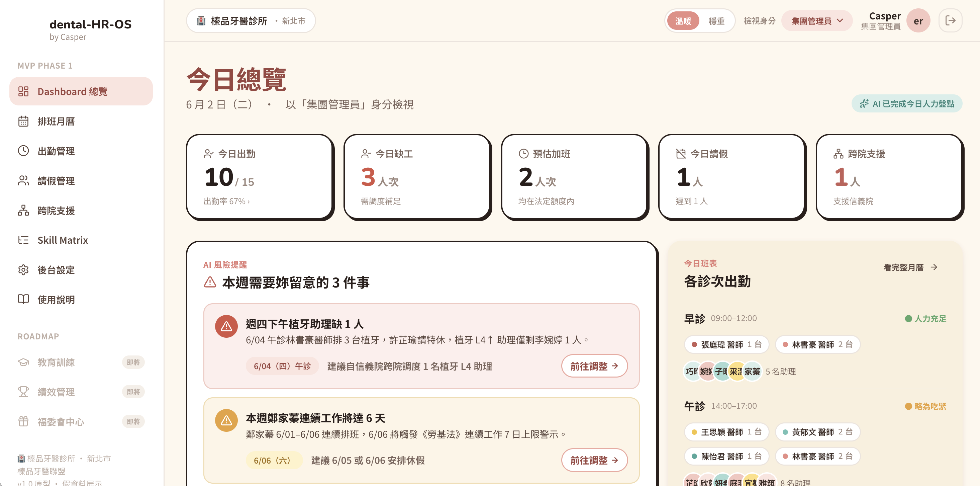Click the 跨院支援 sidebar network icon

pos(23,210)
